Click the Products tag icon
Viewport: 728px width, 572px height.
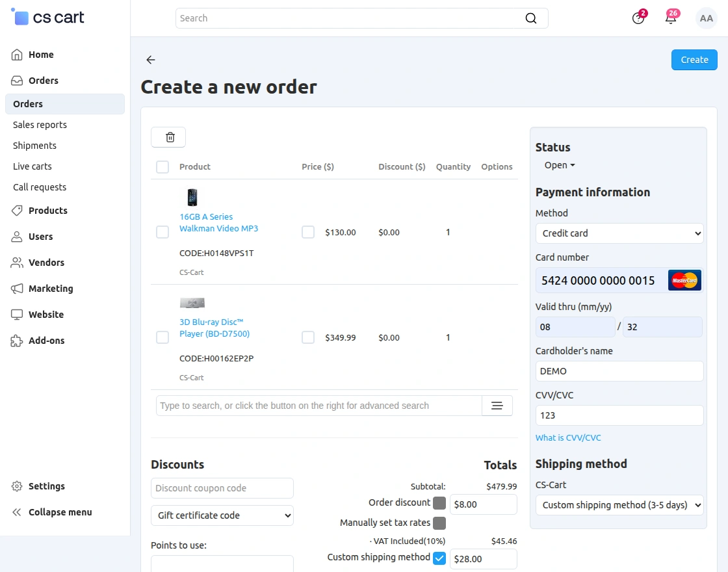pyautogui.click(x=17, y=211)
